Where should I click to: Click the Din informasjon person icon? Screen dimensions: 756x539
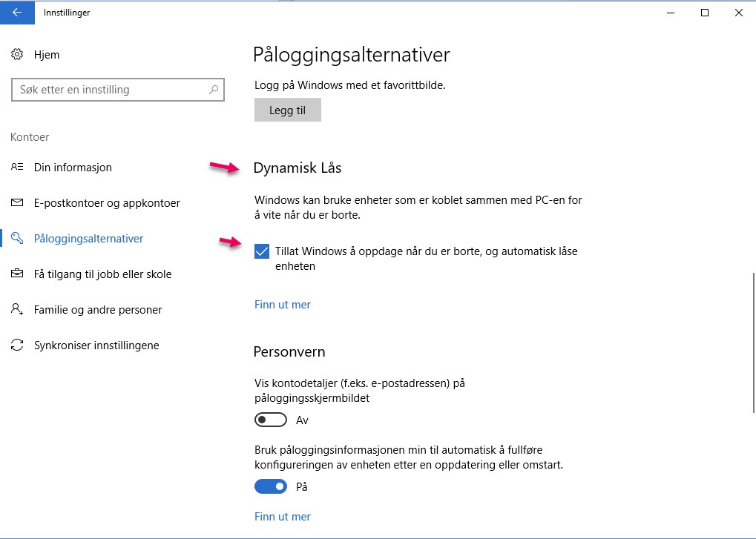coord(17,168)
